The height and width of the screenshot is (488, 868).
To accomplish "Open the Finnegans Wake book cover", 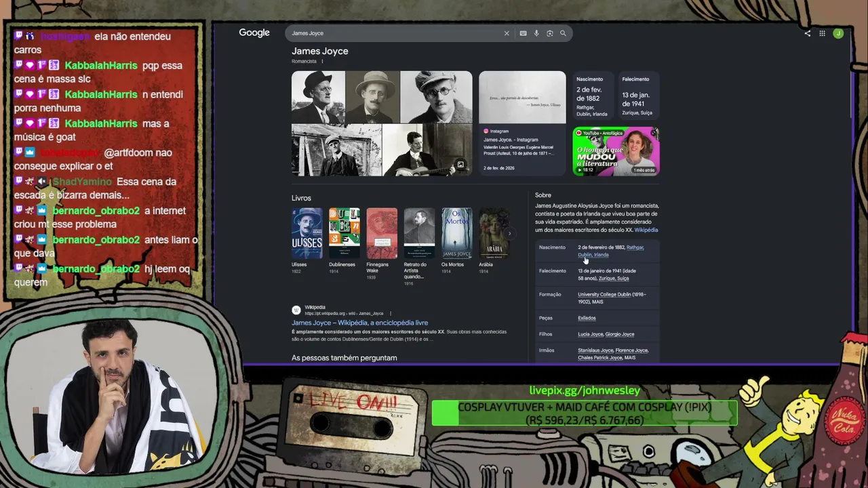I will point(382,233).
